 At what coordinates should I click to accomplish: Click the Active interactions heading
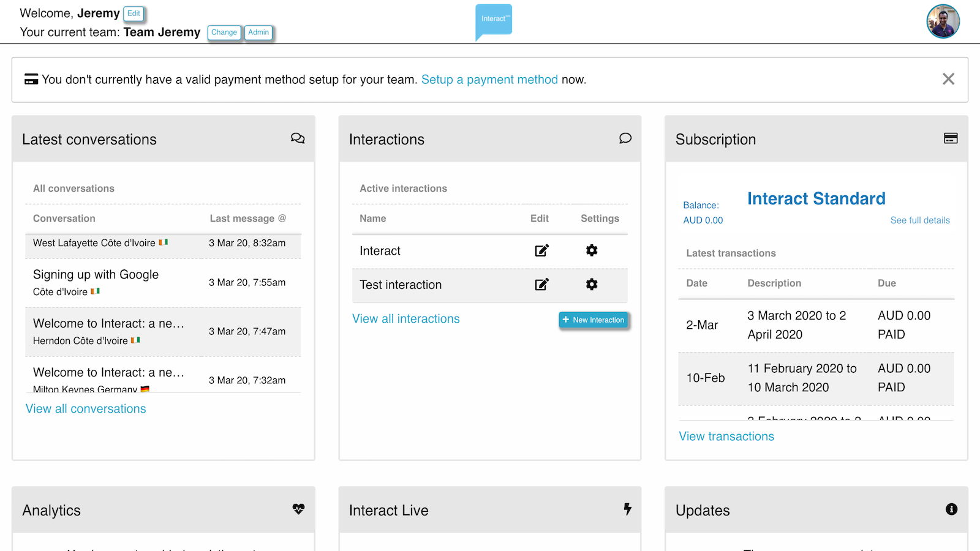[x=403, y=189]
